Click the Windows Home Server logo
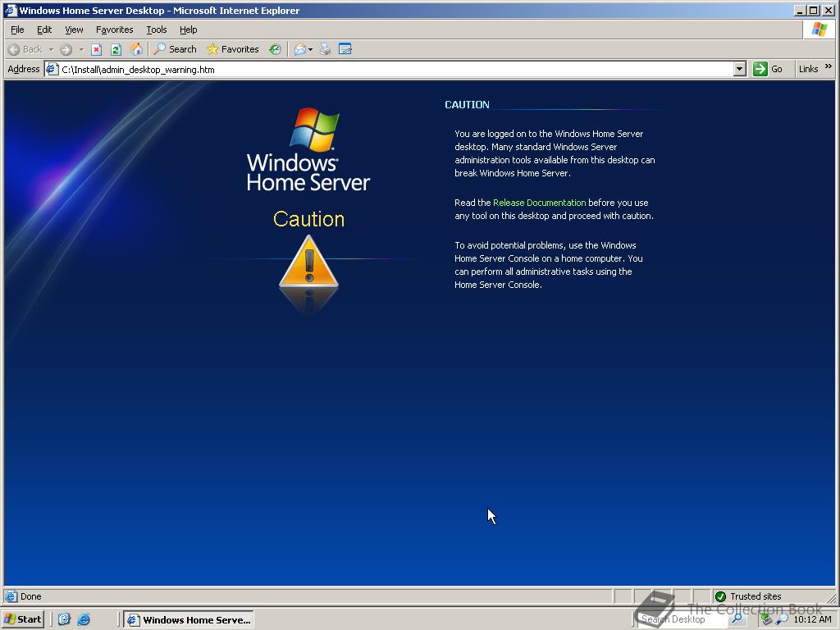Viewport: 840px width, 630px height. (x=308, y=149)
